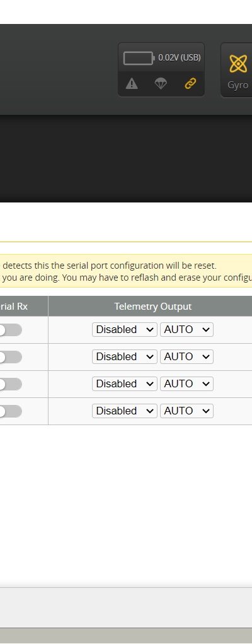Open third row telemetry Disabled dropdown
The image size is (252, 644).
[x=124, y=383]
